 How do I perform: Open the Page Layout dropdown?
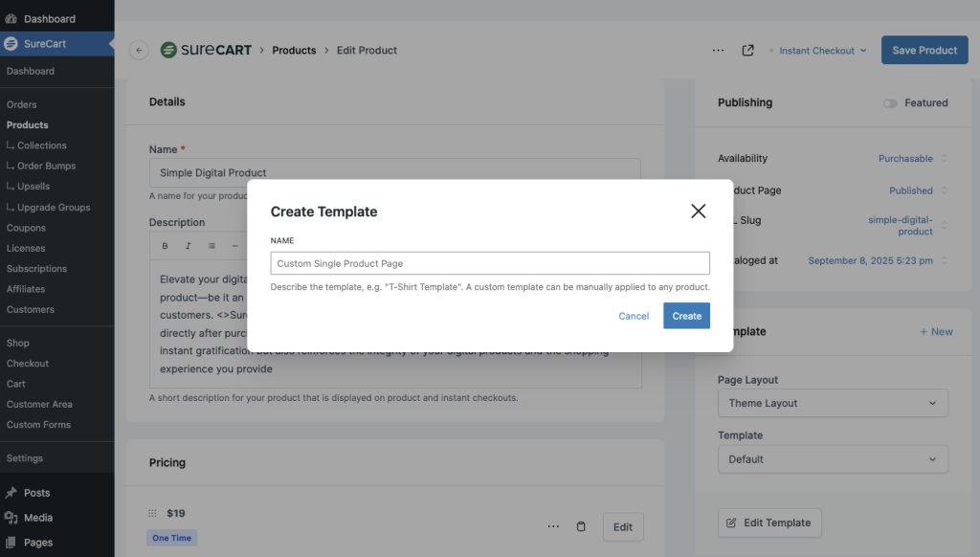(x=833, y=403)
